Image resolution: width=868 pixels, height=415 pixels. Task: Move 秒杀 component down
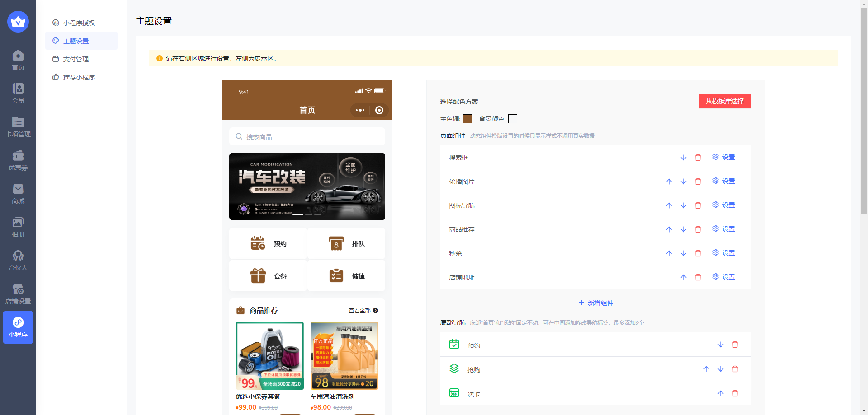point(684,253)
